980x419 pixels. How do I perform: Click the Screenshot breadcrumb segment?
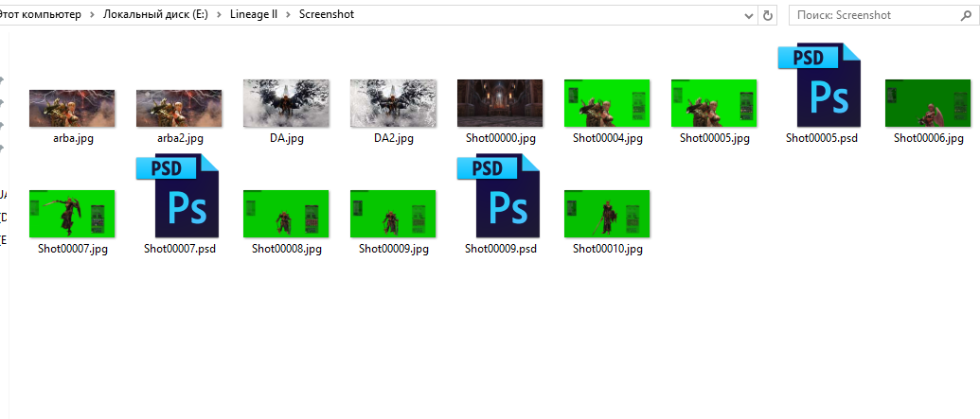coord(327,14)
